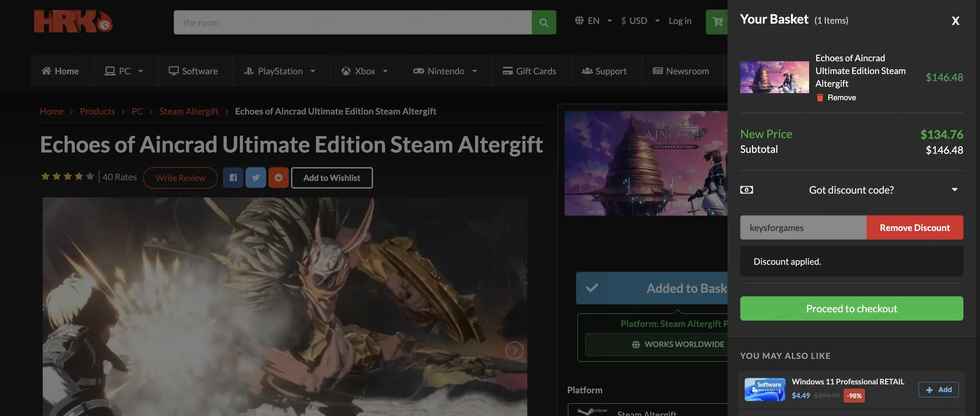This screenshot has width=980, height=416.
Task: Open the shopping cart icon
Action: pyautogui.click(x=717, y=22)
